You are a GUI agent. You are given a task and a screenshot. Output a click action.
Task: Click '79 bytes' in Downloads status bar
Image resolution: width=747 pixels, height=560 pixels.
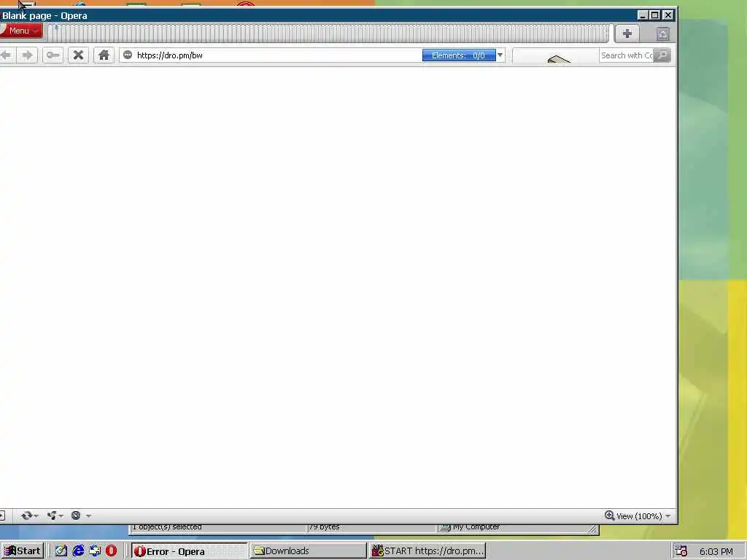coord(325,527)
